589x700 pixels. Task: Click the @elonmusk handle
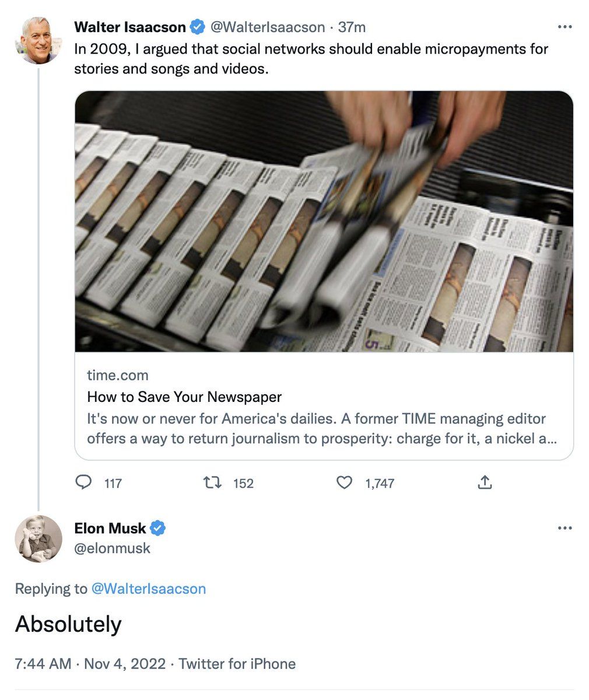click(113, 548)
